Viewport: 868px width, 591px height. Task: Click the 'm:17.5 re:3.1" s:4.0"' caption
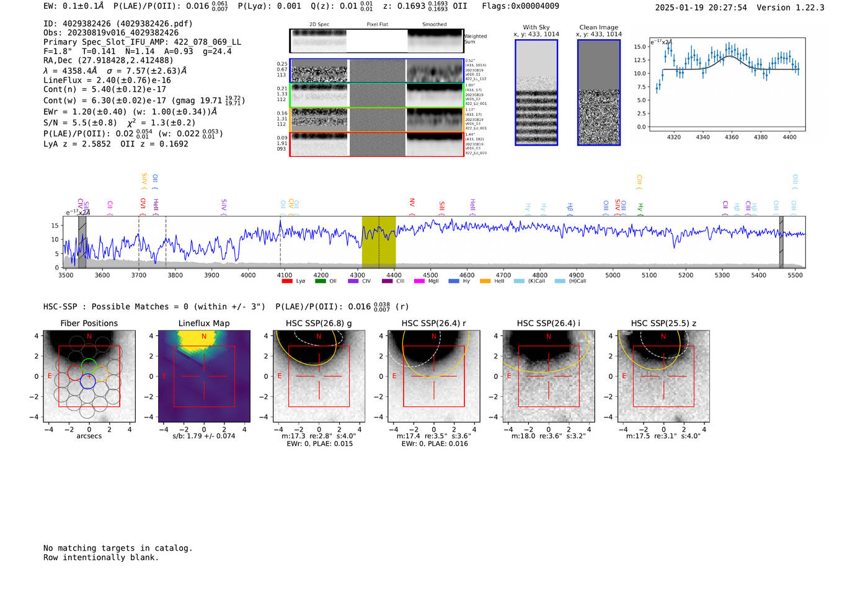pyautogui.click(x=663, y=436)
